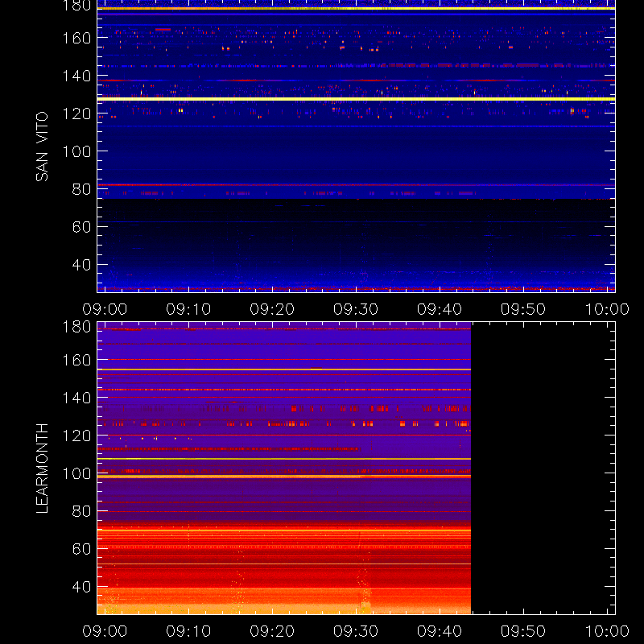This screenshot has height=644, width=644.
Task: Pick the 140 frequency tick of LEARMONTH
Action: click(x=76, y=398)
